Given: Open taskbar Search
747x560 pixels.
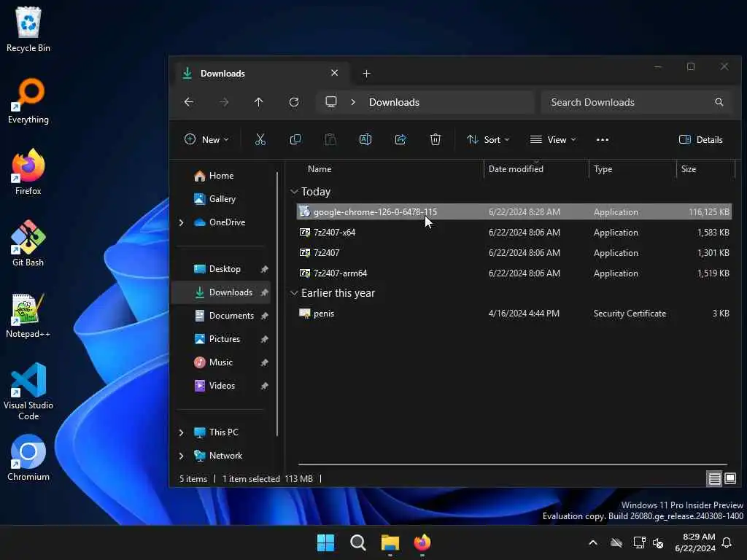Looking at the screenshot, I should 357,542.
